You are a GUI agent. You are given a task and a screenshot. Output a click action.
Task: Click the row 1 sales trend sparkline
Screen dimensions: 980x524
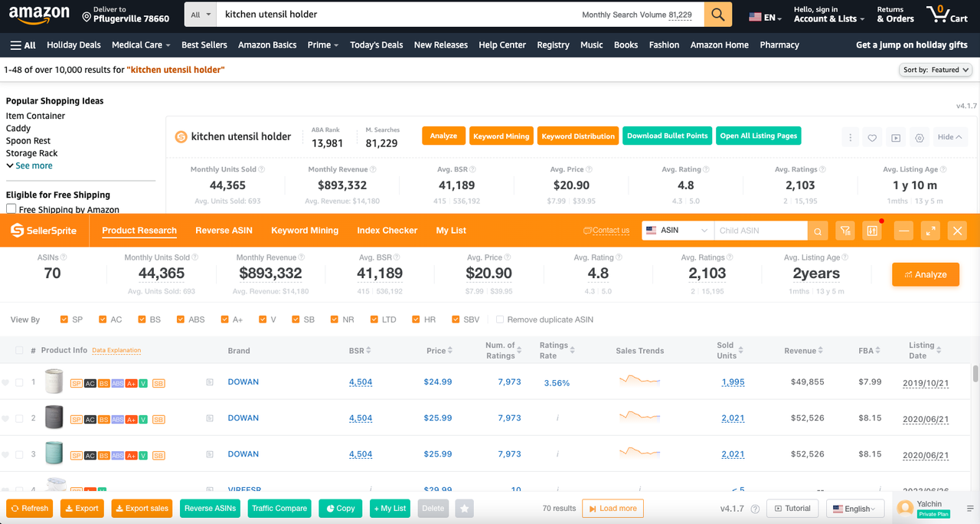[639, 379]
